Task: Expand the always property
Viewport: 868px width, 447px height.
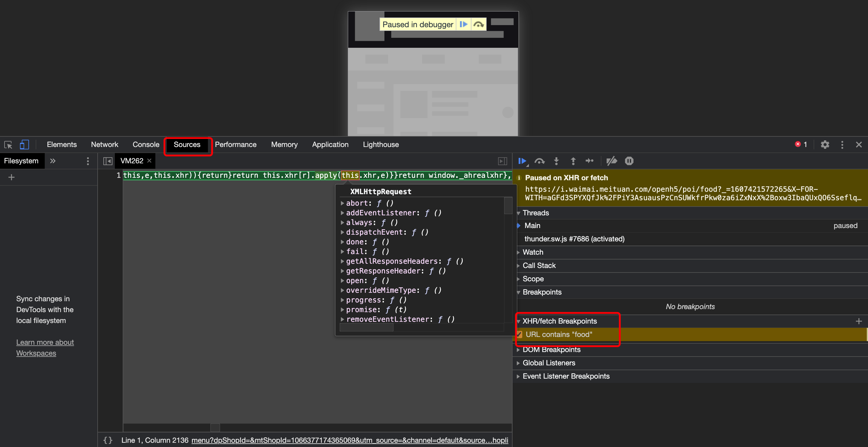Action: pyautogui.click(x=342, y=223)
